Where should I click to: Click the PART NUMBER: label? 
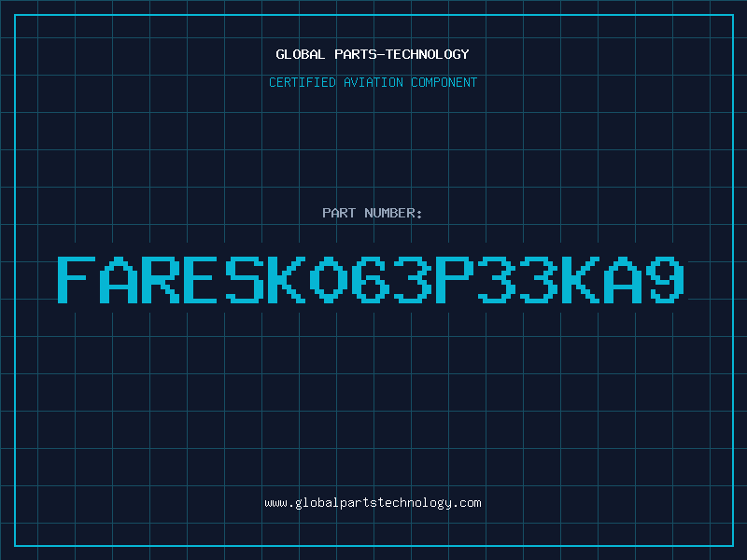point(373,213)
